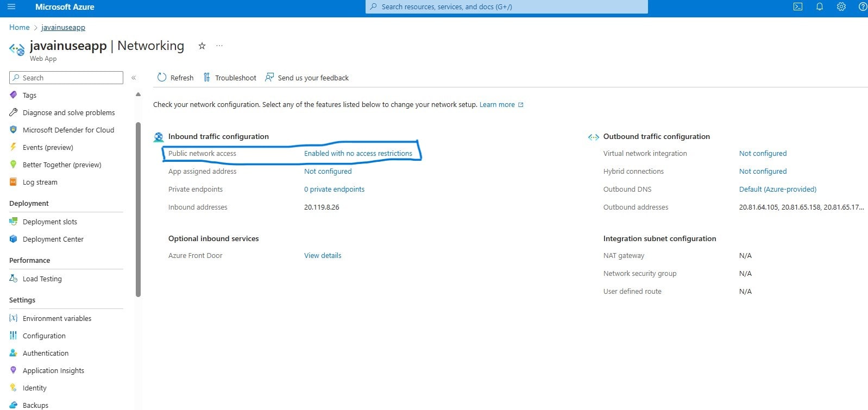Open Authentication settings
The width and height of the screenshot is (868, 410).
(46, 353)
